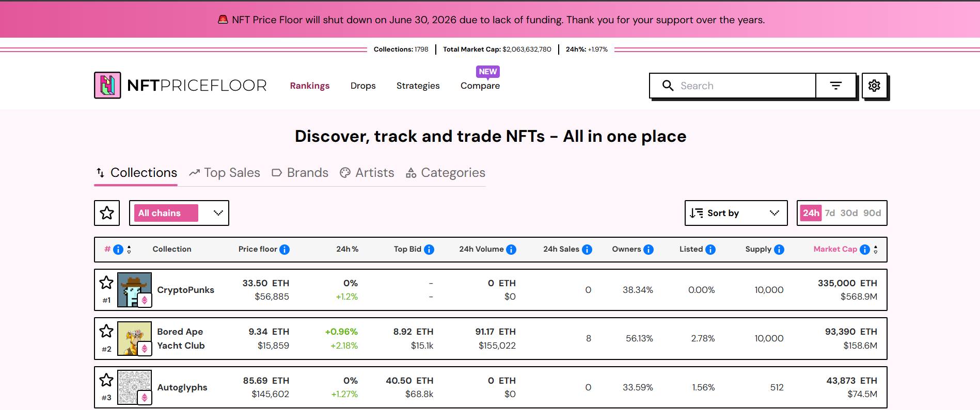The height and width of the screenshot is (410, 980).
Task: Show info for the Market Cap column
Action: tap(865, 250)
